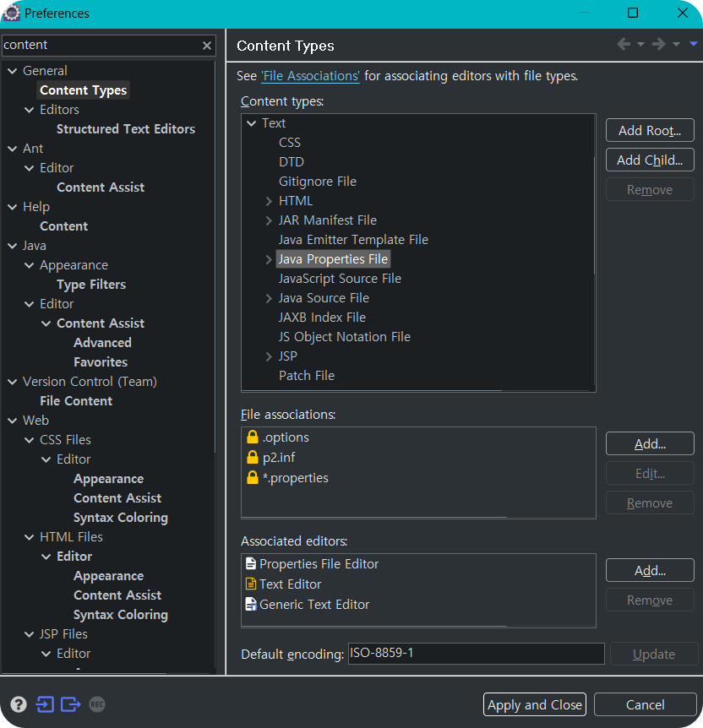Open 'File Associations' link

pos(310,76)
